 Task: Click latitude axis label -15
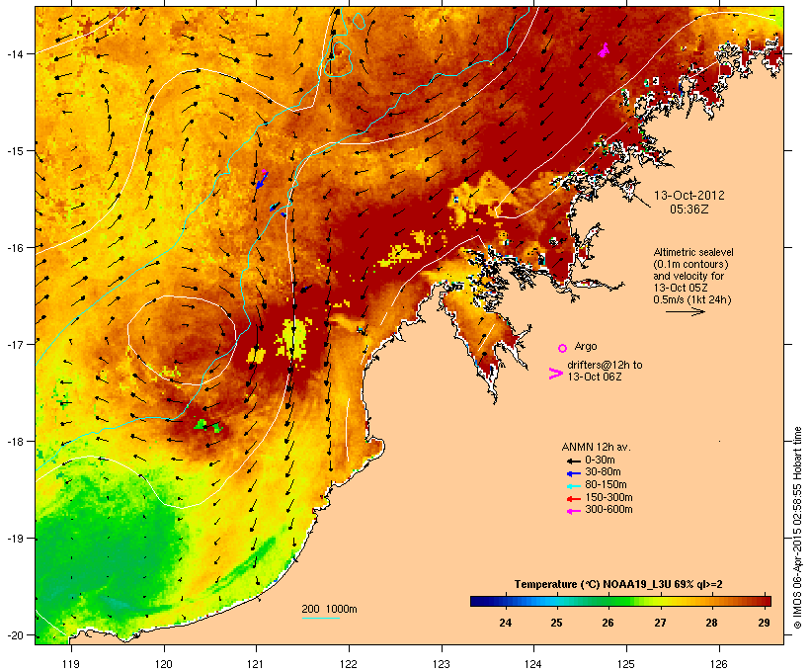pos(15,151)
